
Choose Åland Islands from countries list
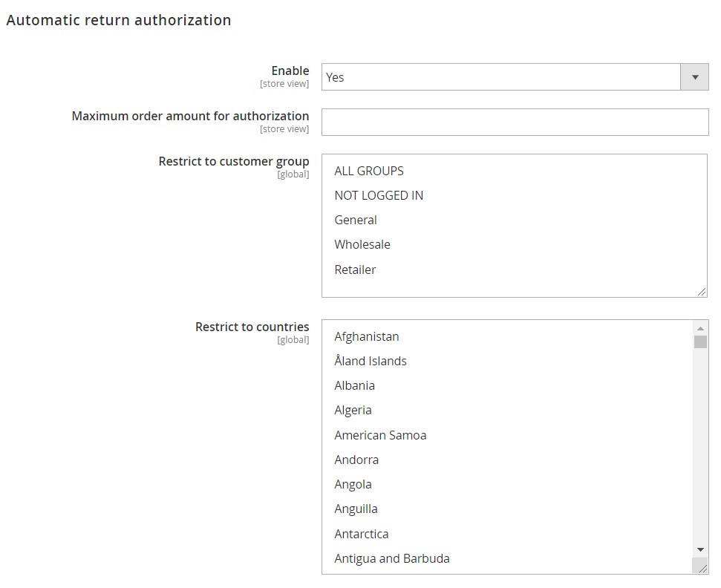(371, 361)
